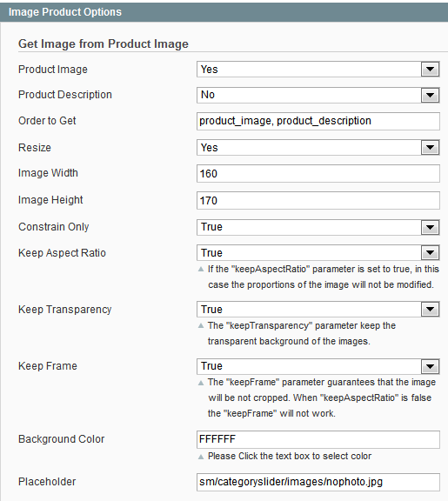The image size is (448, 501).
Task: Open the Resize dropdown
Action: click(x=318, y=148)
